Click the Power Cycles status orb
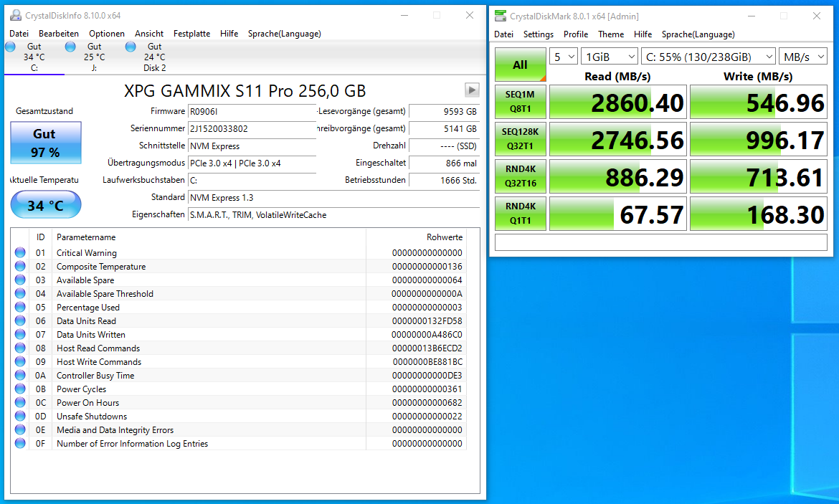Screen dimensions: 839x504 tap(20, 389)
